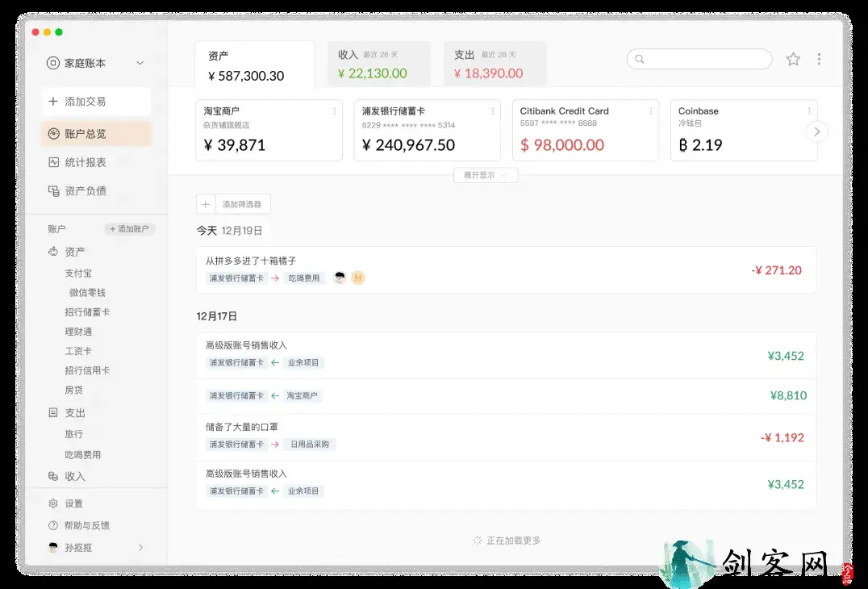Open the 淘宝商户 card more-options menu
This screenshot has width=868, height=589.
(x=334, y=111)
